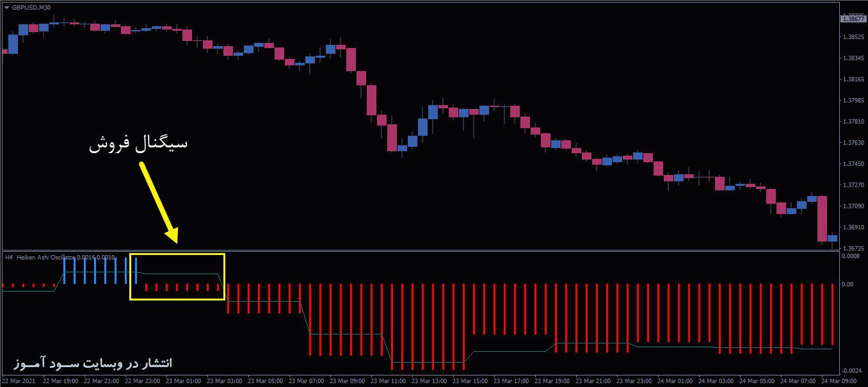The height and width of the screenshot is (387, 868).
Task: Click the 22 Mar 23:00 time label
Action: (x=144, y=381)
